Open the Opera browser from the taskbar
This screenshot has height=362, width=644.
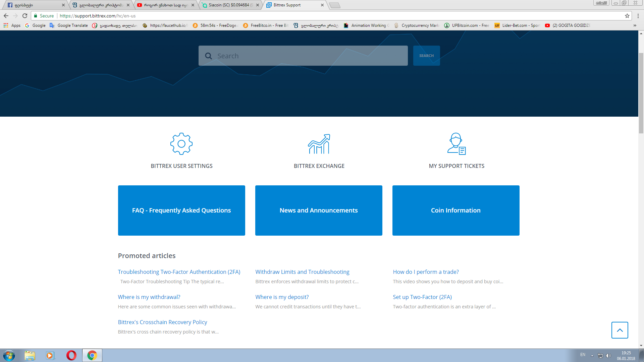pos(71,355)
